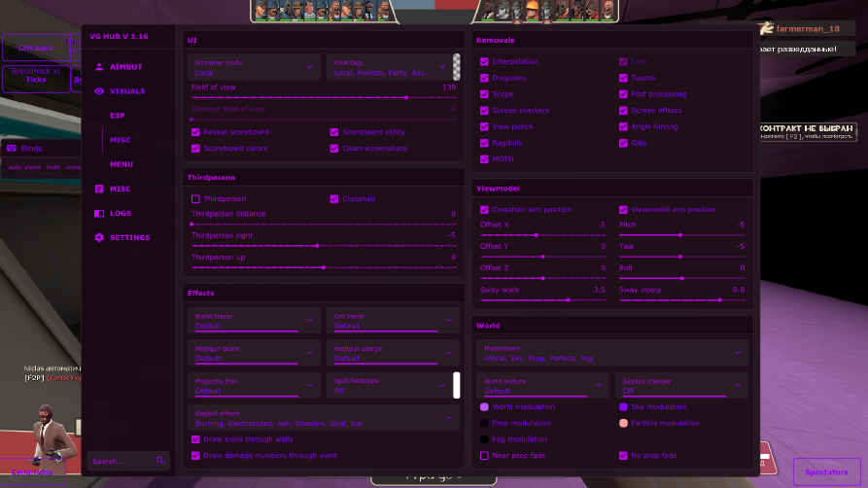
Task: Toggle Viewmodel aim position checkbox
Action: [623, 210]
